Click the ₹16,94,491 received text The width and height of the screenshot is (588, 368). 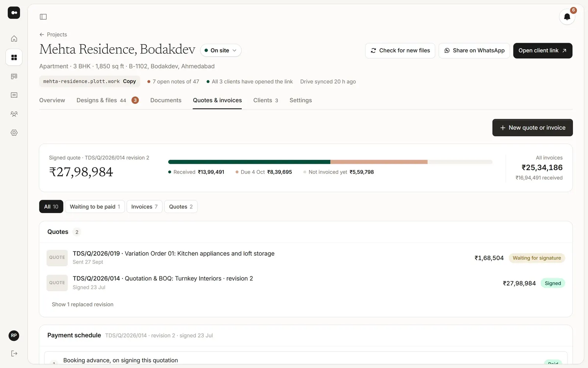click(539, 178)
